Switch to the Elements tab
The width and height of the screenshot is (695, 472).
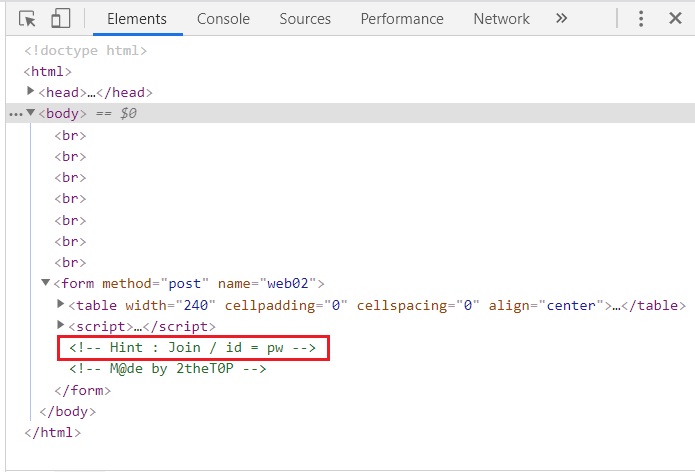[137, 19]
